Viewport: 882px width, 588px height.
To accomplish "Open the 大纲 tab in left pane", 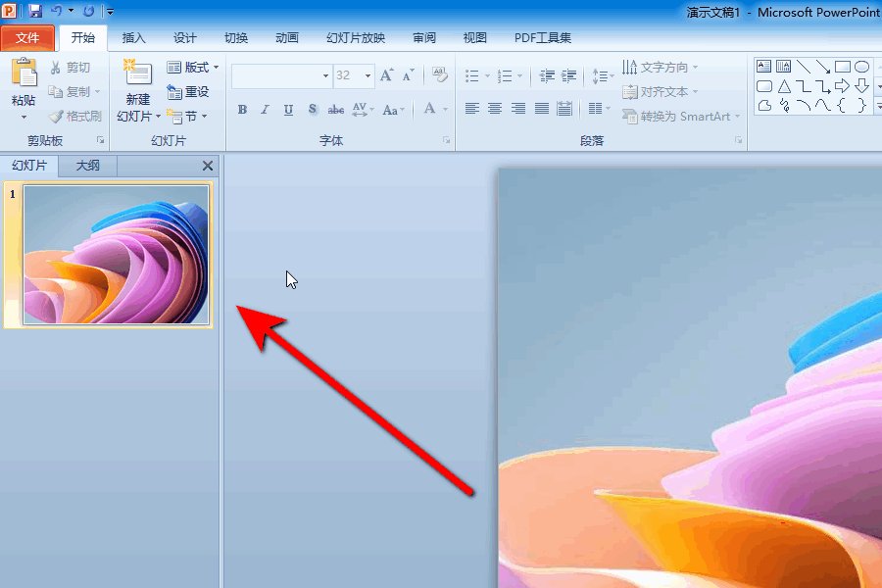I will tap(86, 165).
